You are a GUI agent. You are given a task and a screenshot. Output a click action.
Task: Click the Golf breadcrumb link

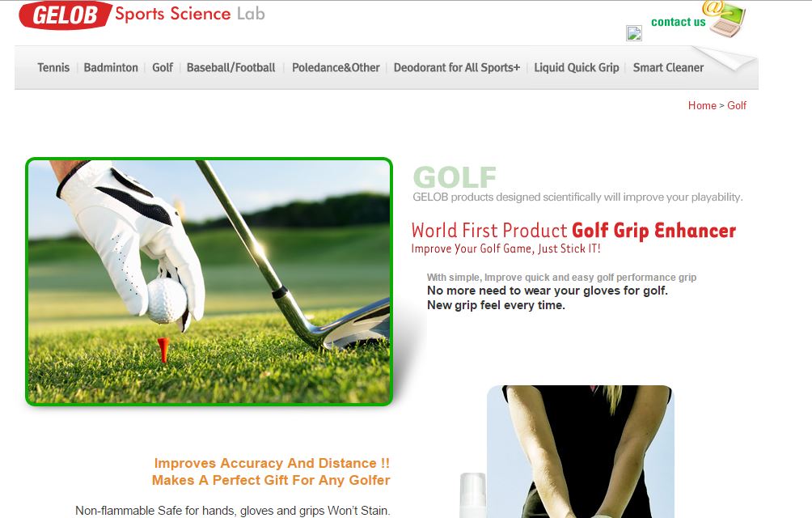tap(737, 106)
